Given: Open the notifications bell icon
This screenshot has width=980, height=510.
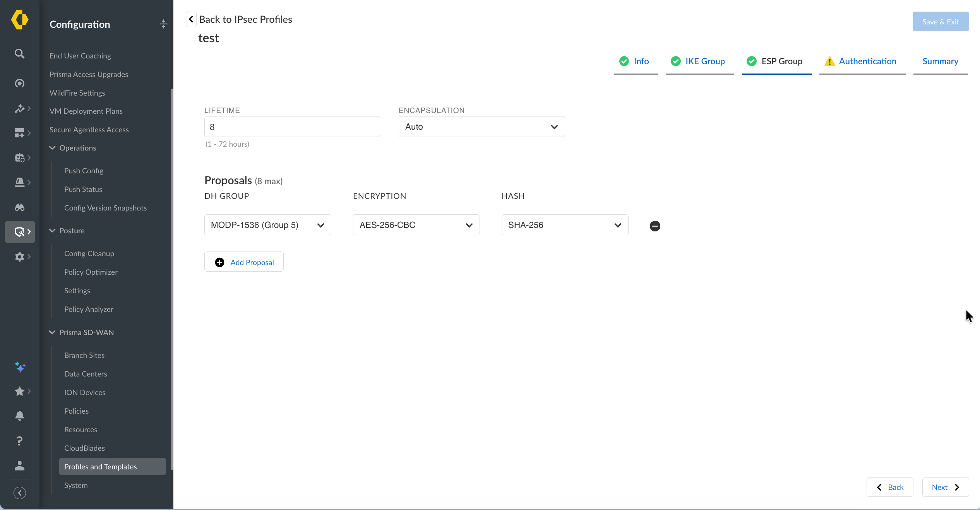Looking at the screenshot, I should [19, 416].
